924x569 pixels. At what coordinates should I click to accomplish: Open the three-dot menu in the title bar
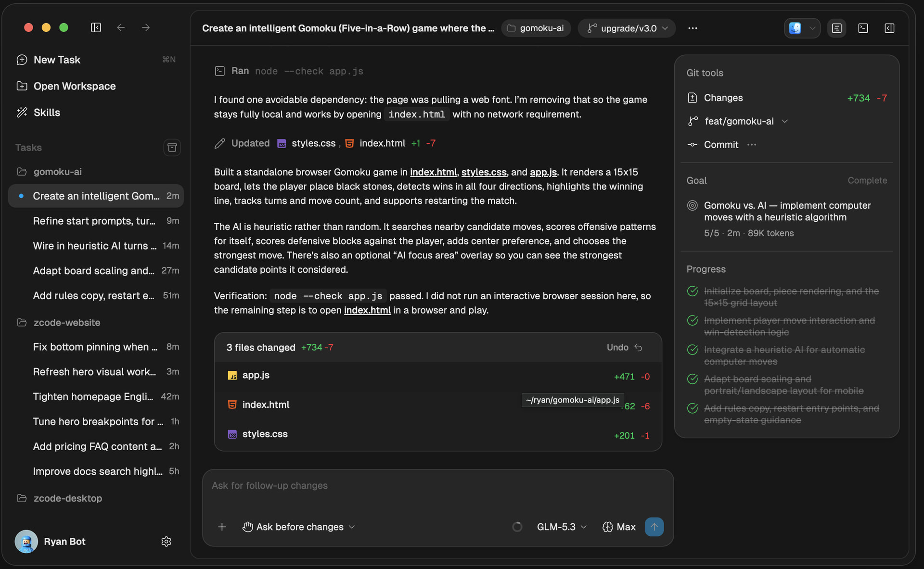point(693,28)
